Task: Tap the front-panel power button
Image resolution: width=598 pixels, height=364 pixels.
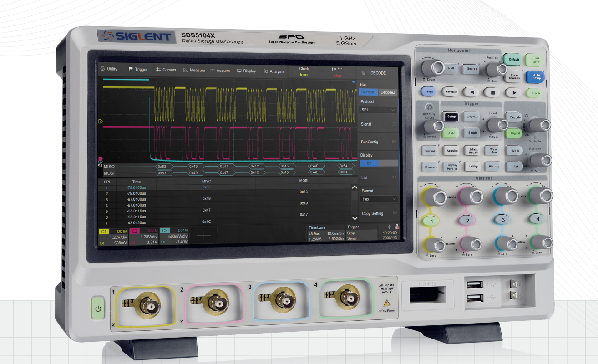Action: tap(98, 308)
